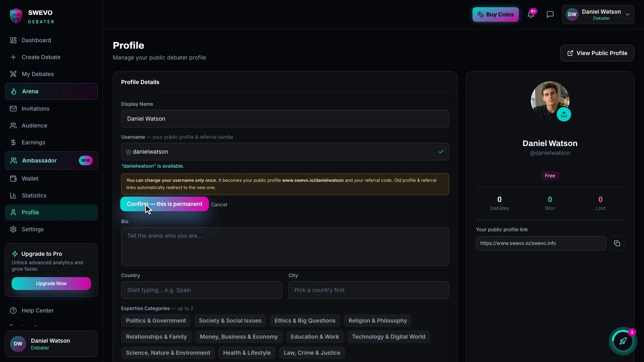Click the Settings gear icon
This screenshot has height=362, width=644.
click(13, 229)
